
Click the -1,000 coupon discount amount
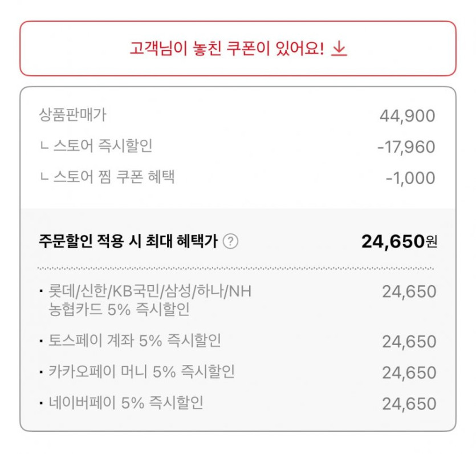[410, 178]
